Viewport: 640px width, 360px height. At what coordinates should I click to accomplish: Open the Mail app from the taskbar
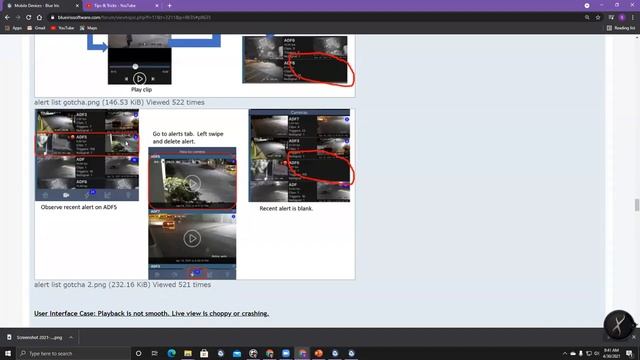tap(237, 353)
